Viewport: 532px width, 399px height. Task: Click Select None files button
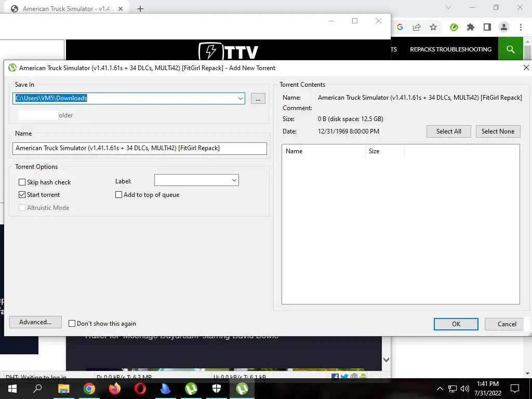coord(498,131)
